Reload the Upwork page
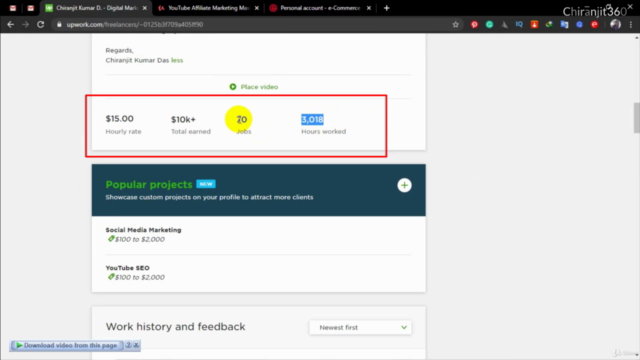640x360 pixels. pyautogui.click(x=40, y=24)
